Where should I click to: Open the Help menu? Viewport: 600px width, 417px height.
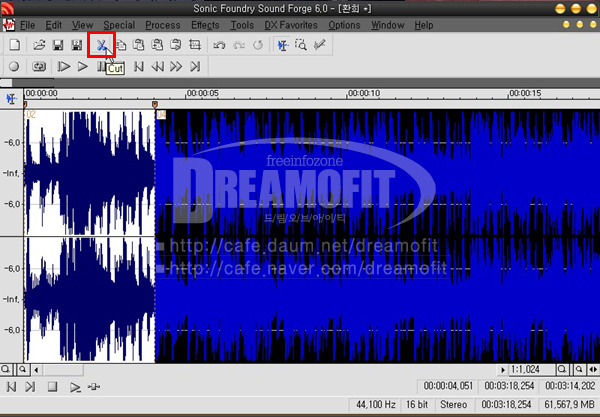click(424, 25)
